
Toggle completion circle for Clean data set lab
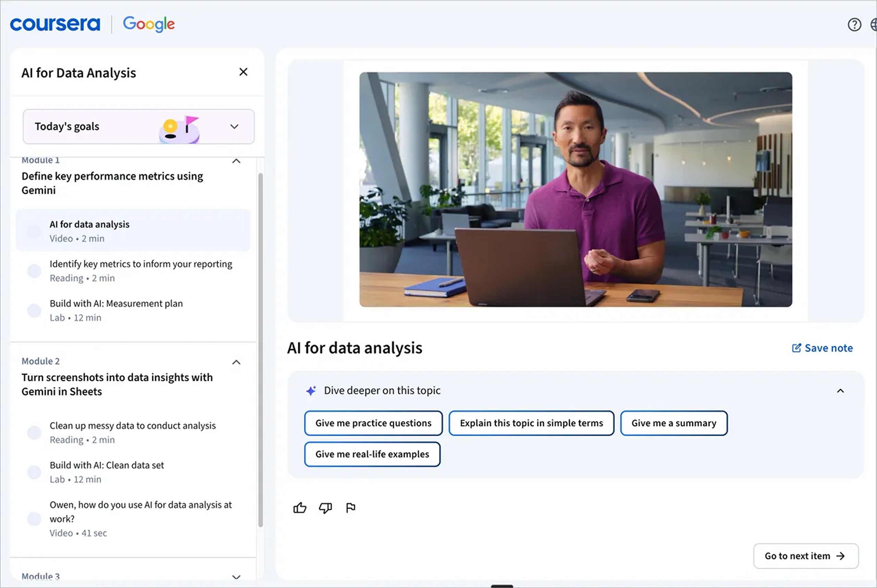[x=34, y=472]
